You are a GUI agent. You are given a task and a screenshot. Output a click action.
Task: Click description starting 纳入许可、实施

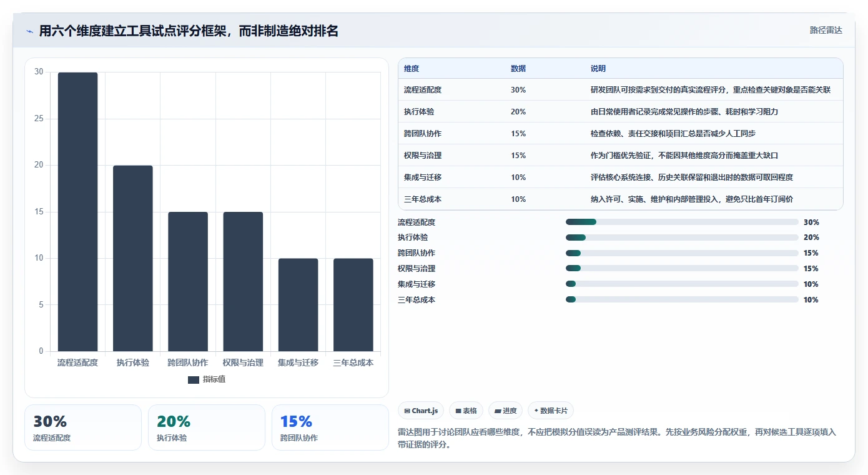[x=692, y=199]
